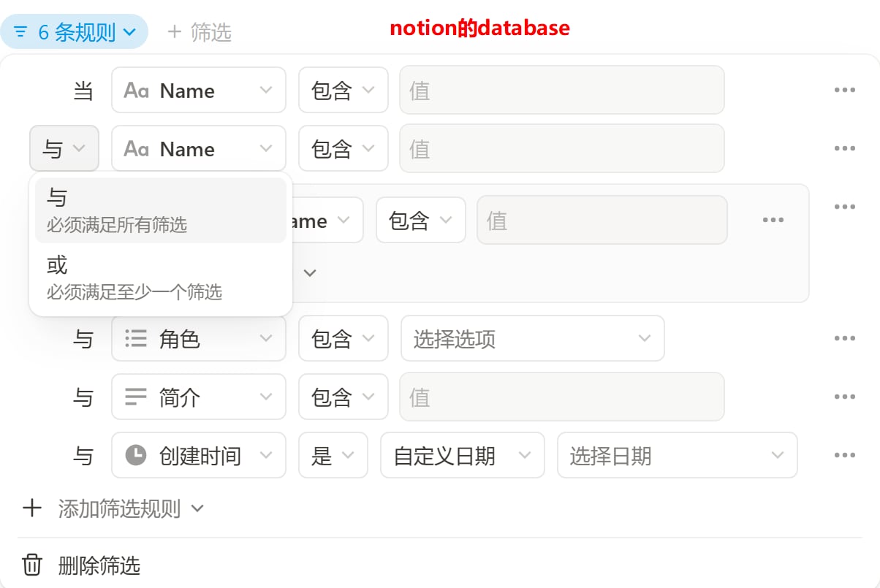Open the more options icon for the 角色 rule

(844, 338)
